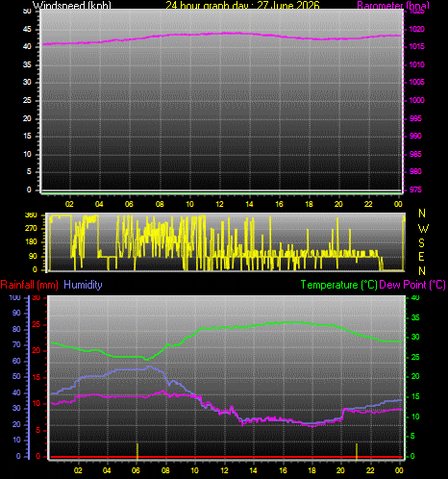448x479 pixels.
Task: Select 90 on the wind direction axis
Action: click(x=33, y=256)
